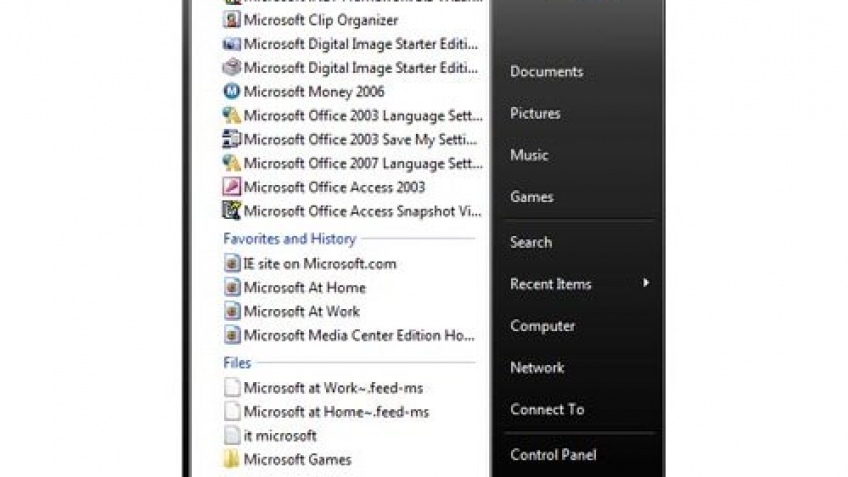The width and height of the screenshot is (848, 477).
Task: Click the first Microsoft Digital Image Starter Edition icon
Action: point(231,44)
